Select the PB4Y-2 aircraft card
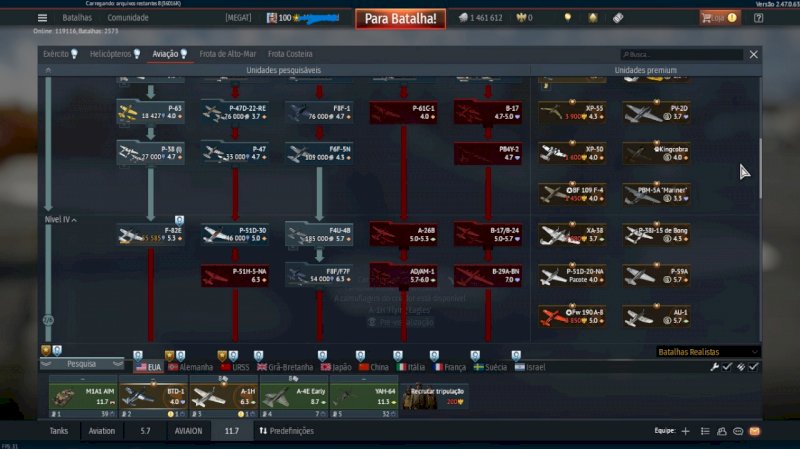 pyautogui.click(x=488, y=153)
